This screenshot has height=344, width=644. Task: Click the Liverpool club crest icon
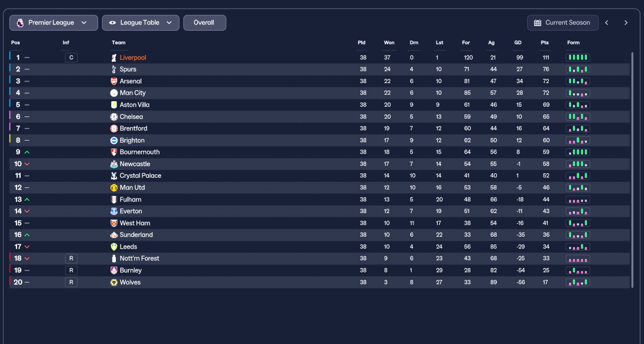(x=114, y=57)
